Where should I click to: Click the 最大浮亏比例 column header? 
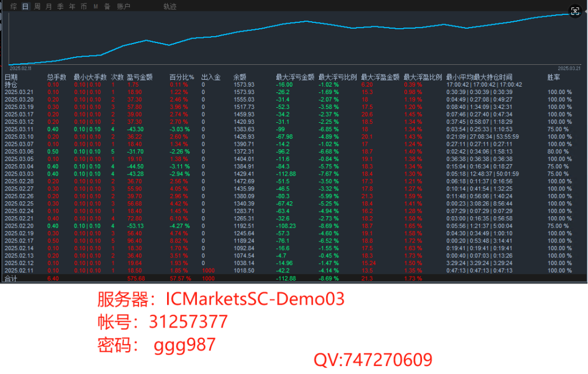coord(338,77)
